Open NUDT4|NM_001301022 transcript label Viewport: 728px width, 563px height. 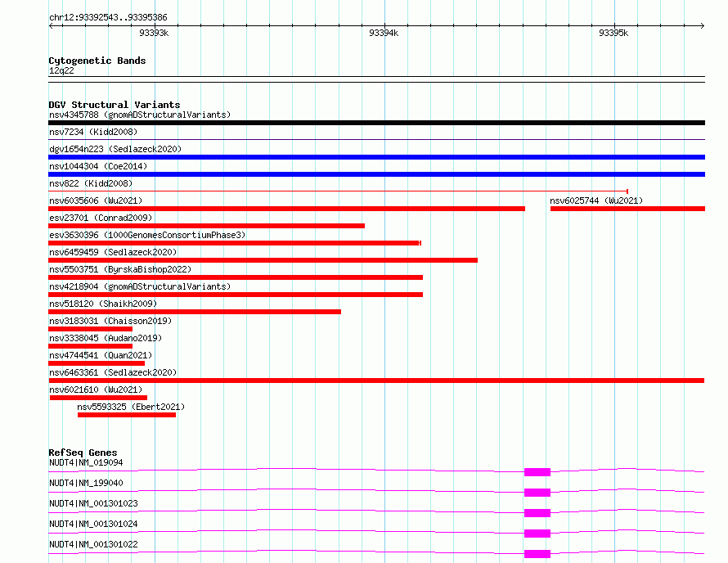coord(93,544)
